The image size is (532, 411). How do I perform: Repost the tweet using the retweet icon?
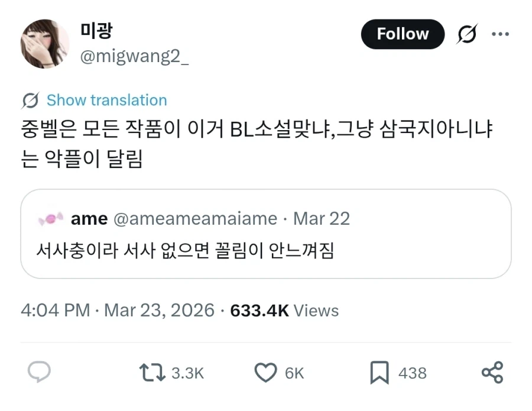pos(152,373)
